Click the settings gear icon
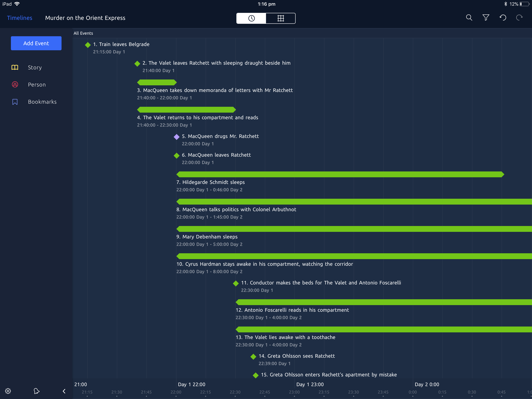The height and width of the screenshot is (399, 532). point(8,391)
